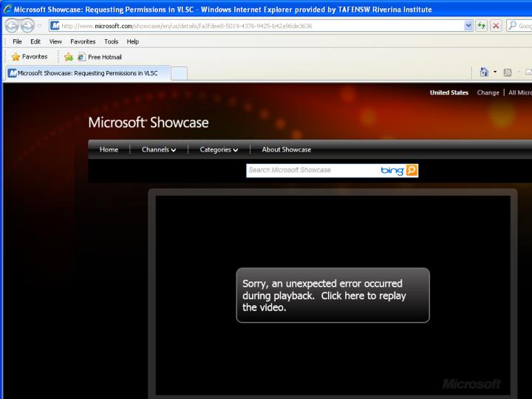Image resolution: width=532 pixels, height=399 pixels.
Task: Click the microsoft.com URL in address bar
Action: pos(187,26)
